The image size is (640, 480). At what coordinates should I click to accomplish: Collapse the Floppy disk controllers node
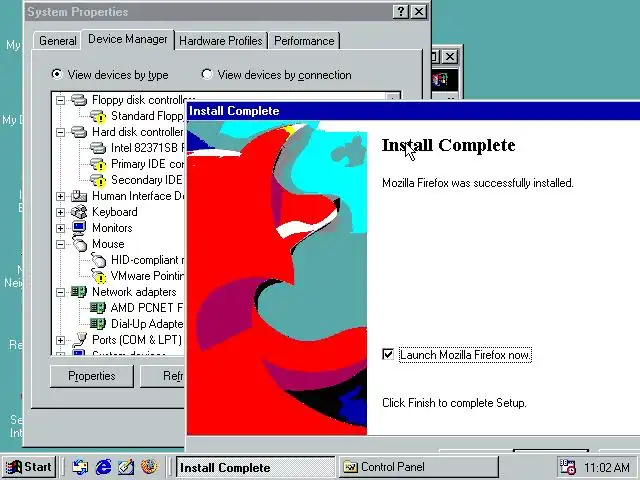(60, 100)
